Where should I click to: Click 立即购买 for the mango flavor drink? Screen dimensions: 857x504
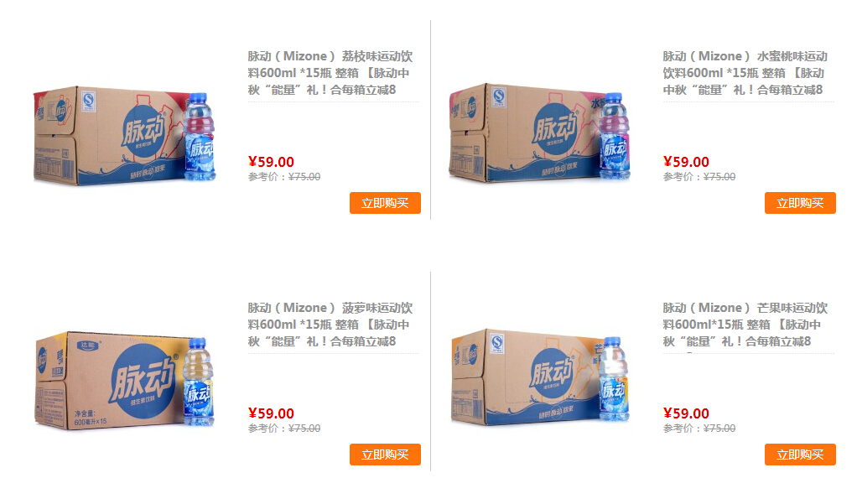[x=800, y=455]
